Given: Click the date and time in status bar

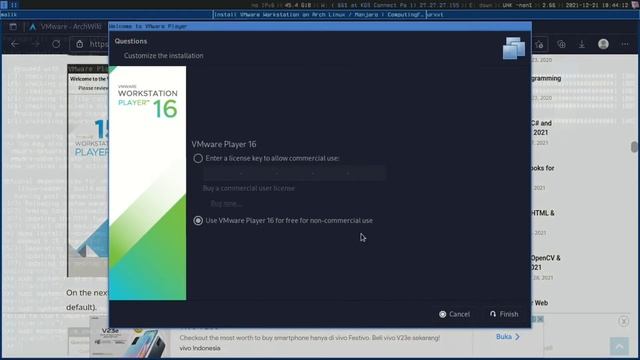Looking at the screenshot, I should click(597, 5).
